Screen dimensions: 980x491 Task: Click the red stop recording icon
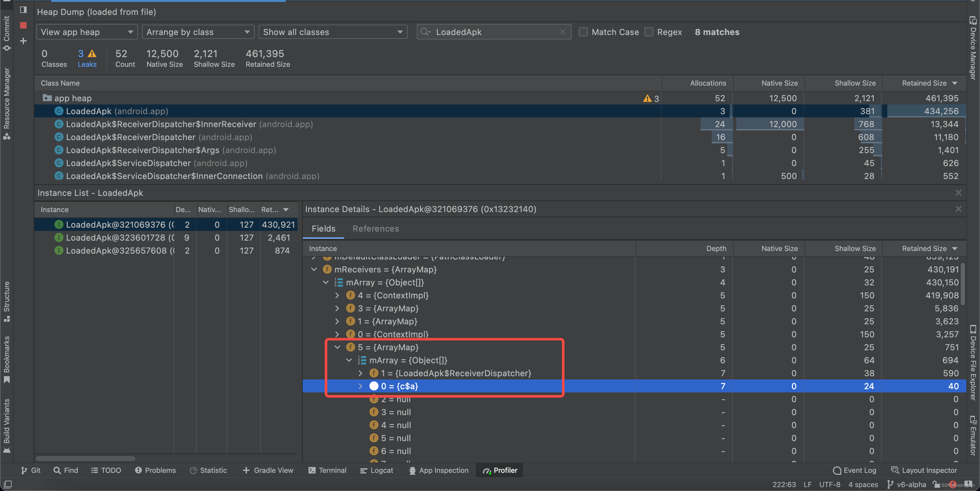pos(23,25)
